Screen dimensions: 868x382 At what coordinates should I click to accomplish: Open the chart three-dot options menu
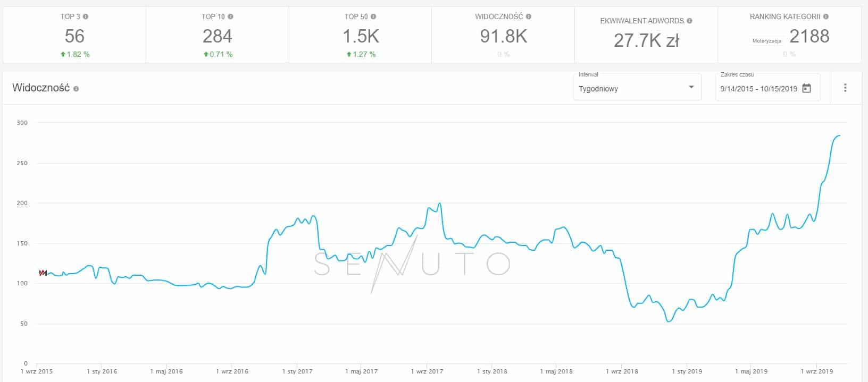tap(845, 88)
